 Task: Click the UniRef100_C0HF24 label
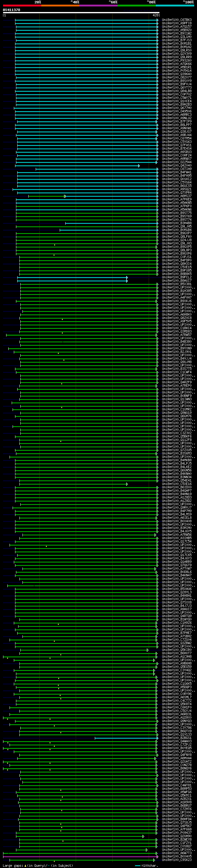[177, 155]
